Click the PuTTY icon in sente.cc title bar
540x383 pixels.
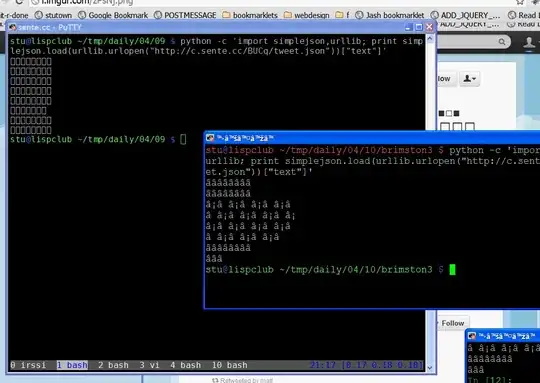click(x=12, y=27)
